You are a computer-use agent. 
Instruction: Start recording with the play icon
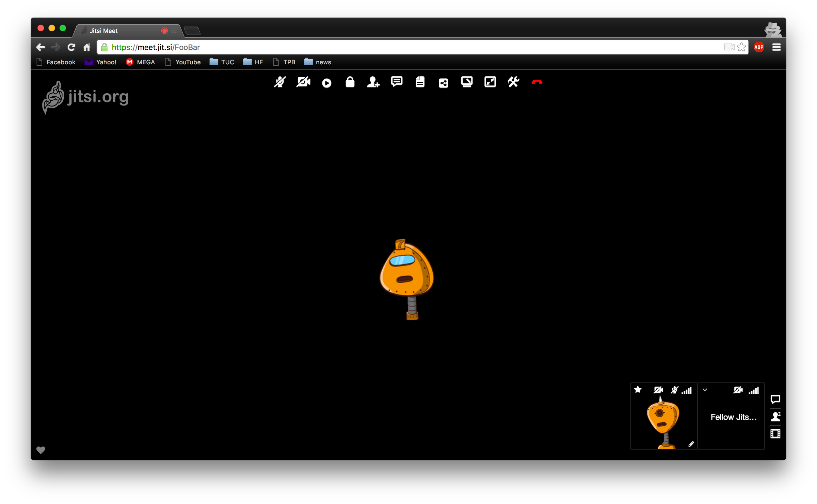pyautogui.click(x=326, y=83)
